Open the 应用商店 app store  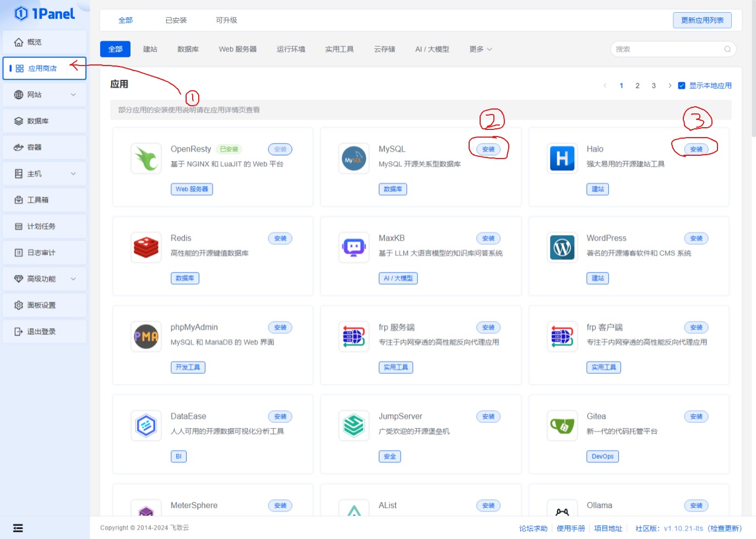click(x=45, y=68)
